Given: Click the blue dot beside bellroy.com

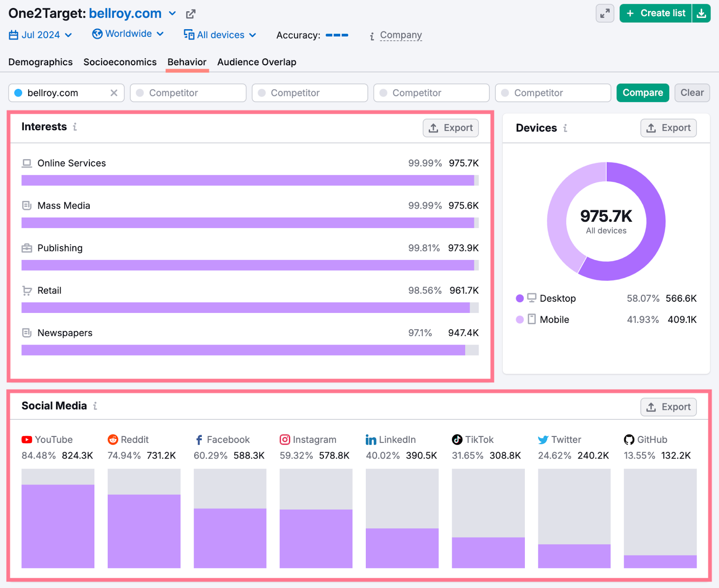Looking at the screenshot, I should pos(18,93).
